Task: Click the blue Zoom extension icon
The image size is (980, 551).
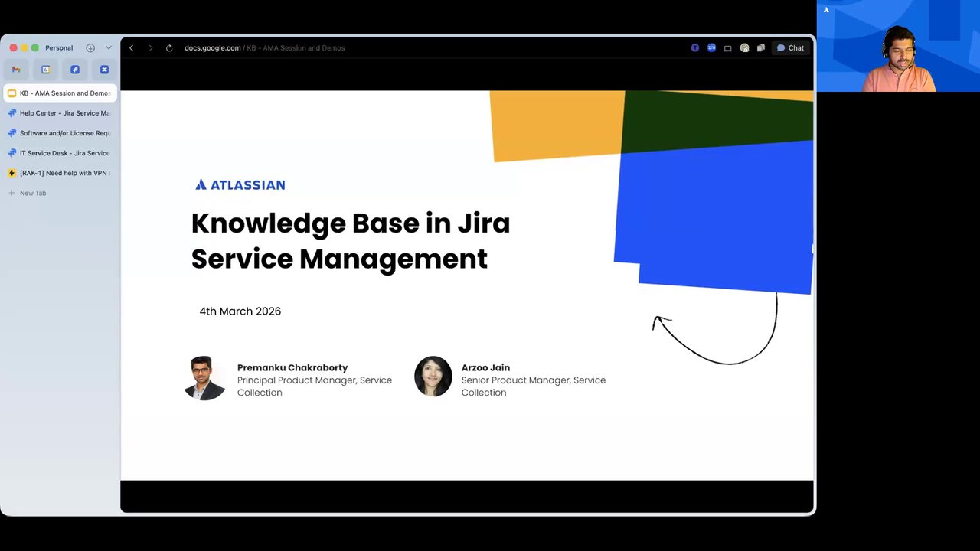Action: (711, 47)
